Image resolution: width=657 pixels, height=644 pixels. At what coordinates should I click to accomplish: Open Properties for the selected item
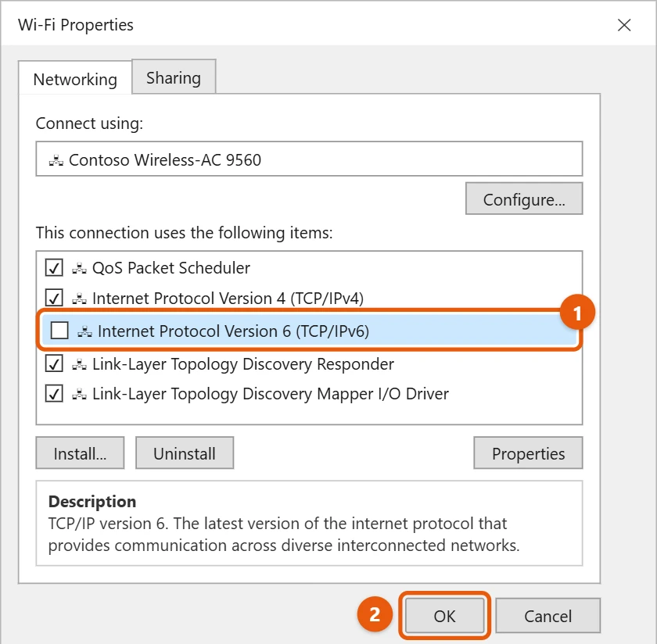pyautogui.click(x=528, y=453)
